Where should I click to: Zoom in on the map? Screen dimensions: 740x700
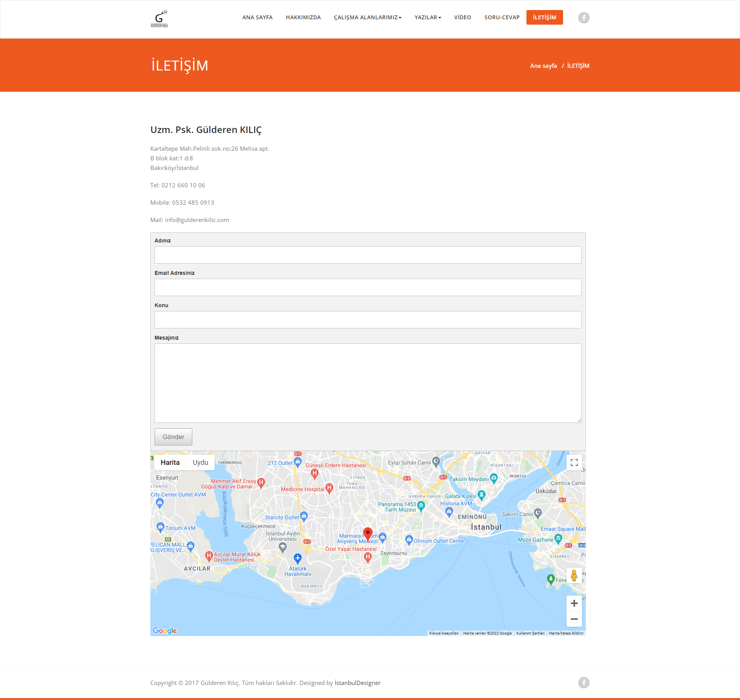pos(574,603)
